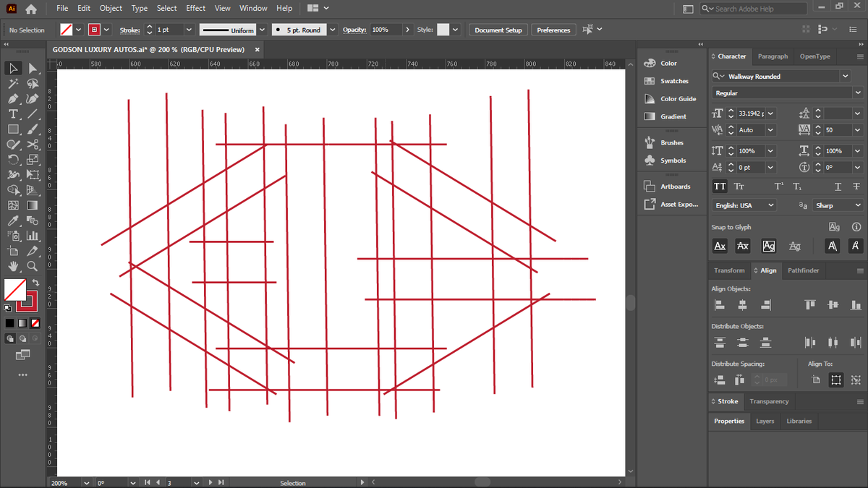Select the Pen tool
The width and height of the screenshot is (868, 488).
[13, 99]
